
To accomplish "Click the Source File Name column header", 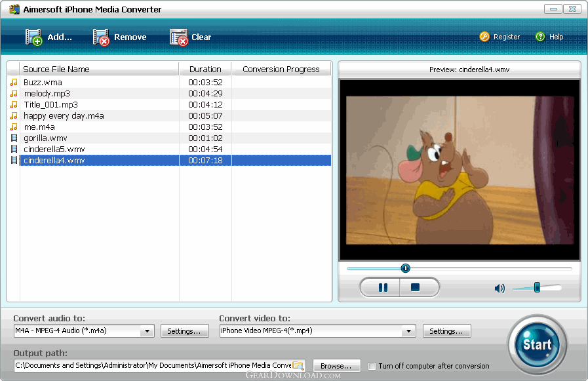I will [x=99, y=69].
